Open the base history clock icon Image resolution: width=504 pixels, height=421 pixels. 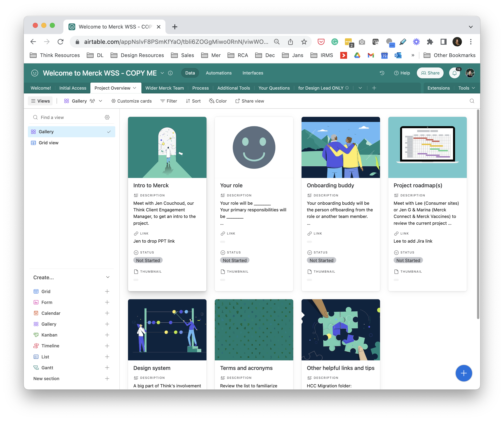[x=382, y=73]
